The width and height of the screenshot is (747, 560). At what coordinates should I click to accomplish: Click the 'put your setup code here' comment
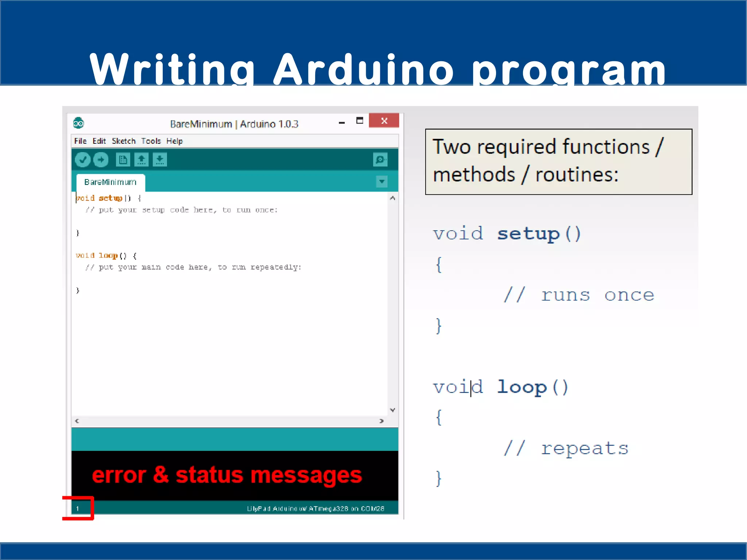(x=181, y=210)
